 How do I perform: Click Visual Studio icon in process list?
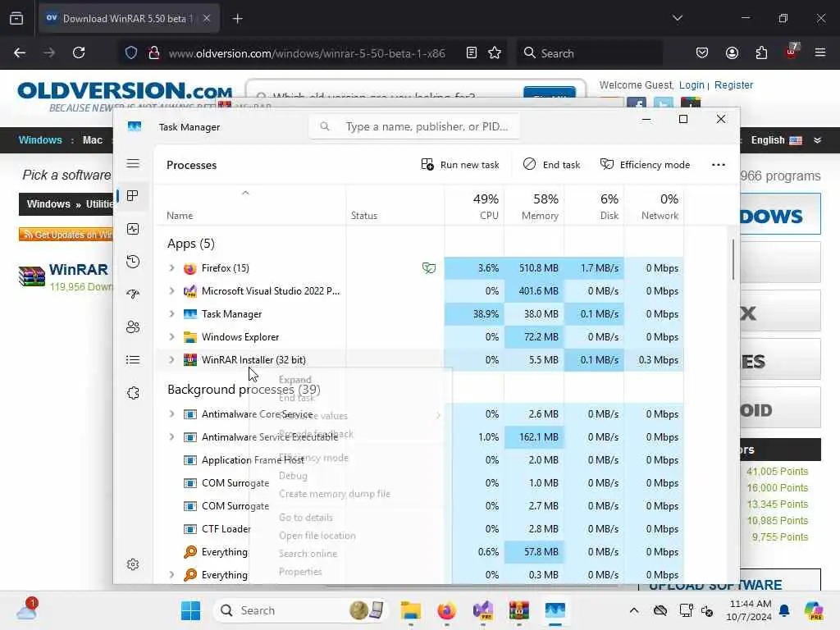click(x=189, y=291)
